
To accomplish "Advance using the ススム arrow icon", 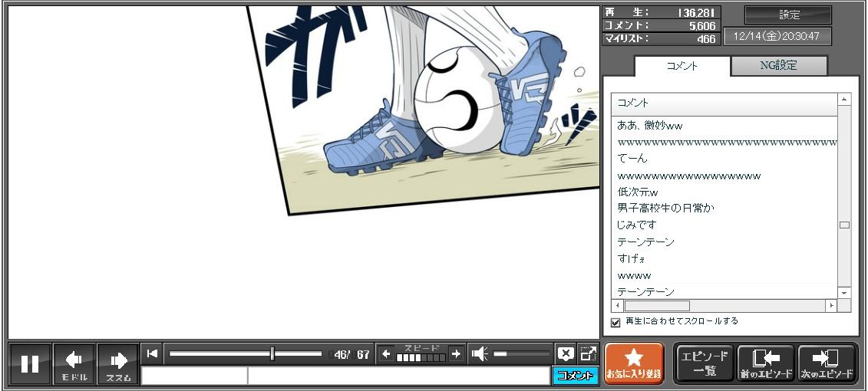I will (118, 363).
